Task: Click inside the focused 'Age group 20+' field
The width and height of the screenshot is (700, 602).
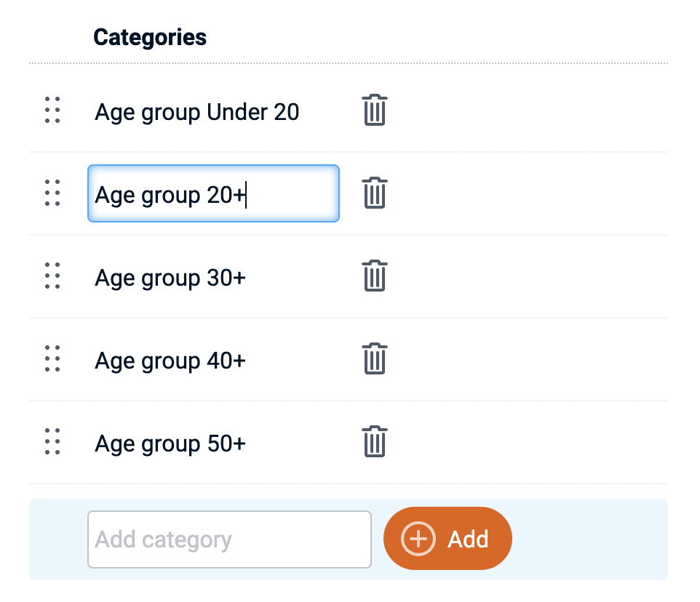Action: click(x=212, y=194)
